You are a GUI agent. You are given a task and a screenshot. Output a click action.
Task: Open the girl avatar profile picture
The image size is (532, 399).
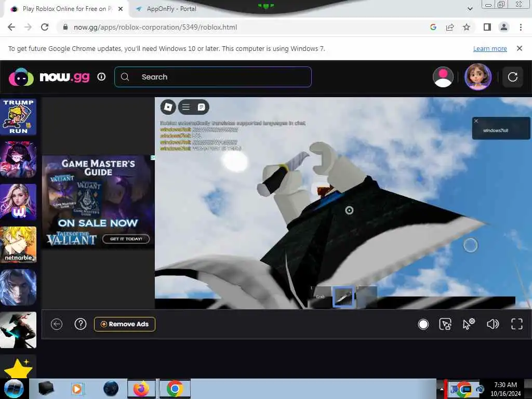(x=478, y=77)
